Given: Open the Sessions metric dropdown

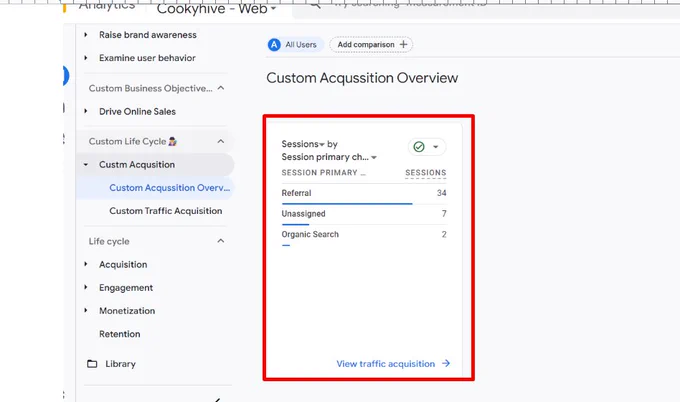Looking at the screenshot, I should 303,144.
